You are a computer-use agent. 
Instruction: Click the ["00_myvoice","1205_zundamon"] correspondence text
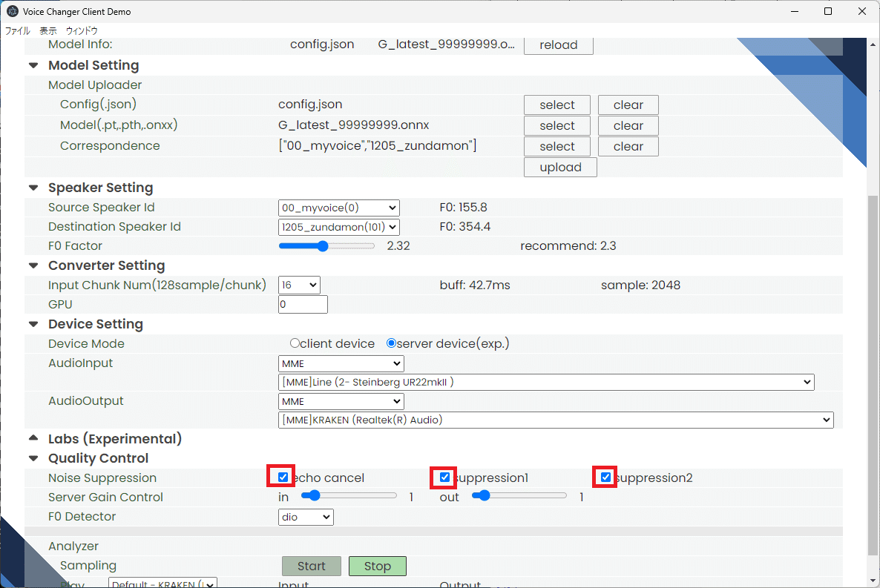378,146
